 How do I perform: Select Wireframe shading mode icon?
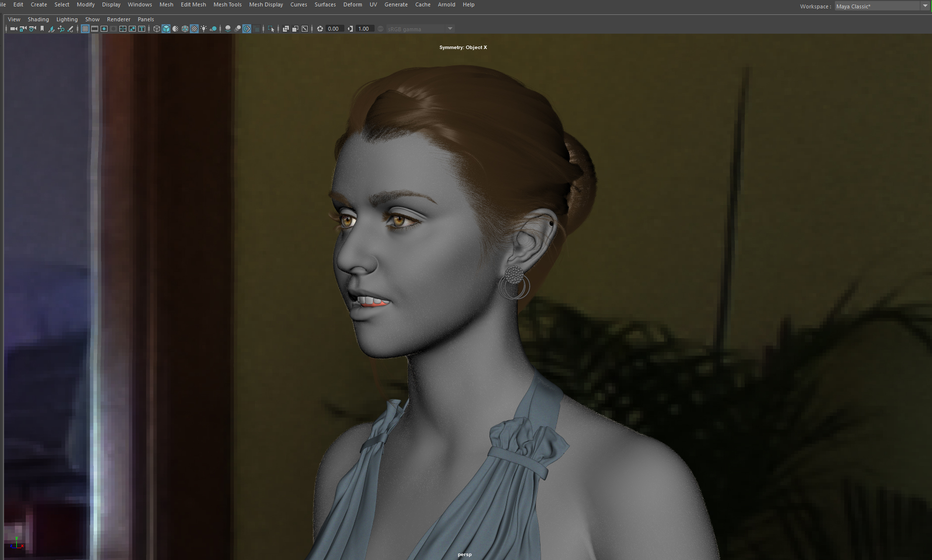point(157,29)
